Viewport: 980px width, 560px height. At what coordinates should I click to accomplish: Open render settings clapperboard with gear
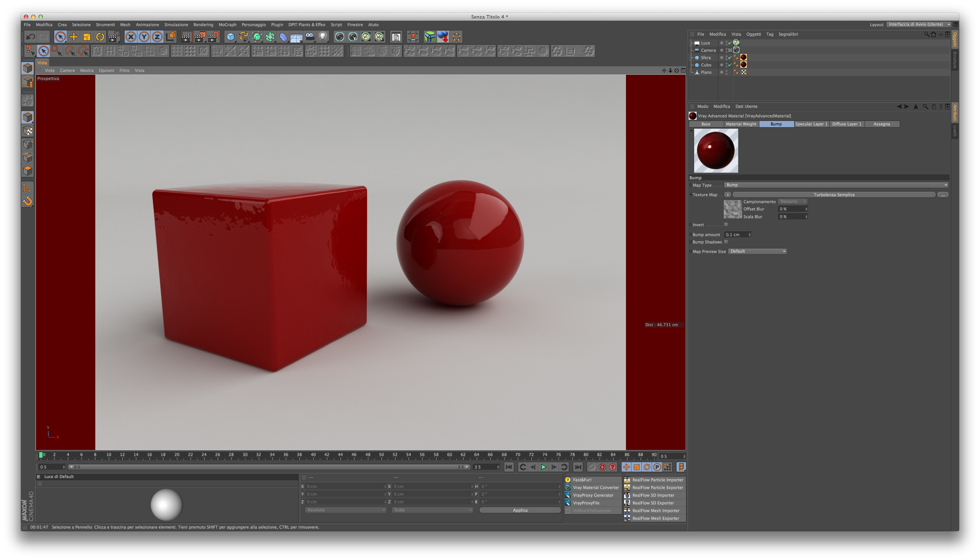click(213, 37)
